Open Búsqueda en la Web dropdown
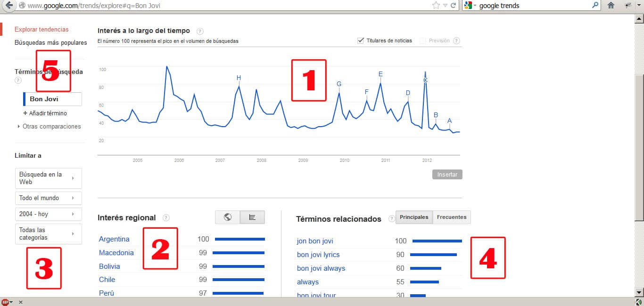The width and height of the screenshot is (644, 306). click(48, 178)
